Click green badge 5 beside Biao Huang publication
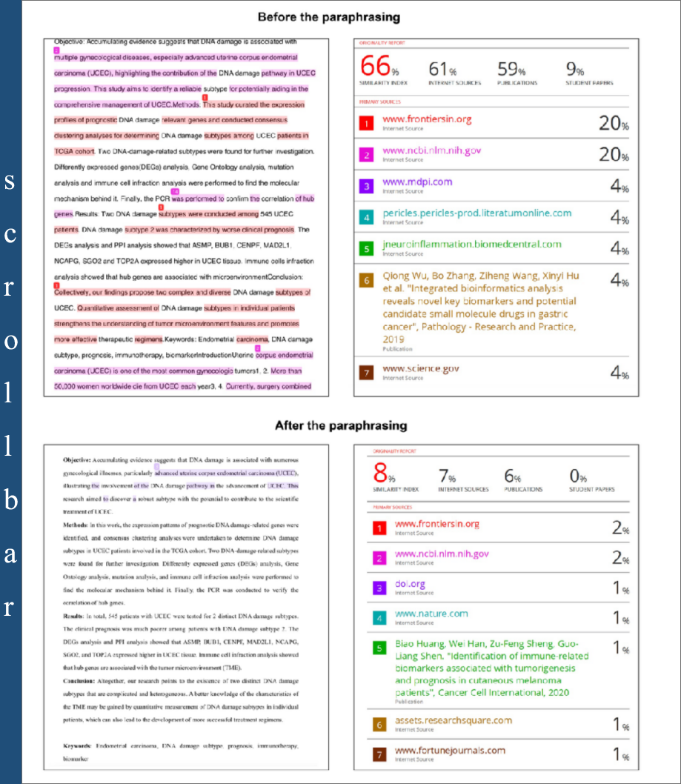The width and height of the screenshot is (681, 784). (379, 648)
